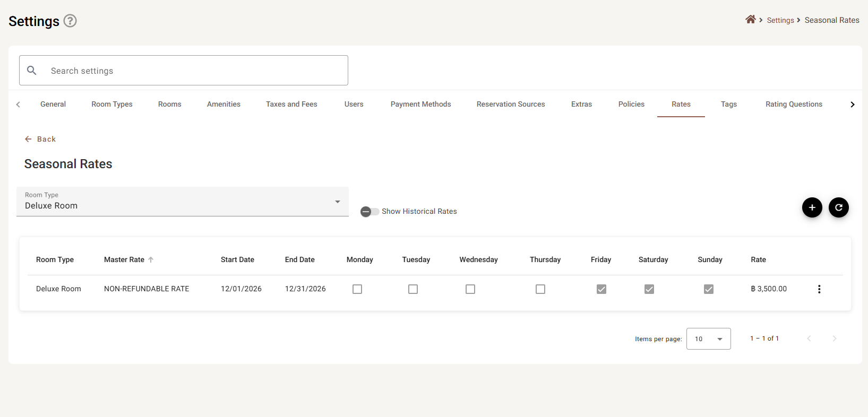Switch to the Room Types tab
The width and height of the screenshot is (868, 417).
112,104
